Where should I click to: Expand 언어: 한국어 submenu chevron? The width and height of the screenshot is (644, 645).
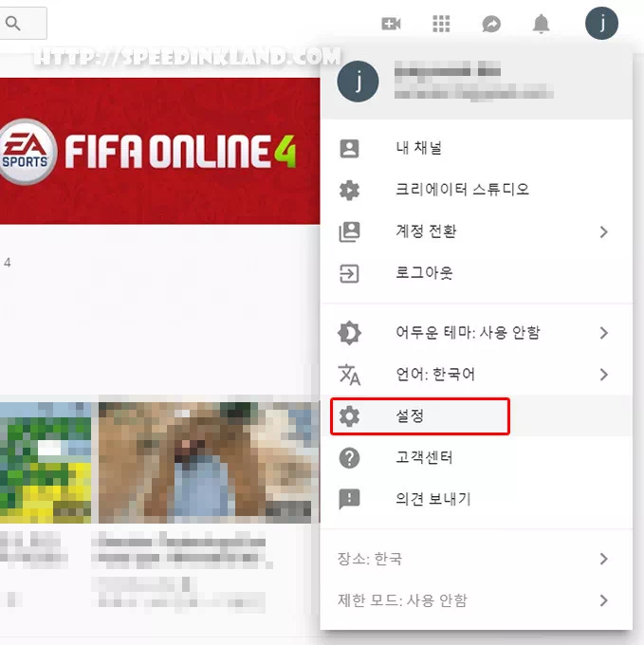click(604, 375)
